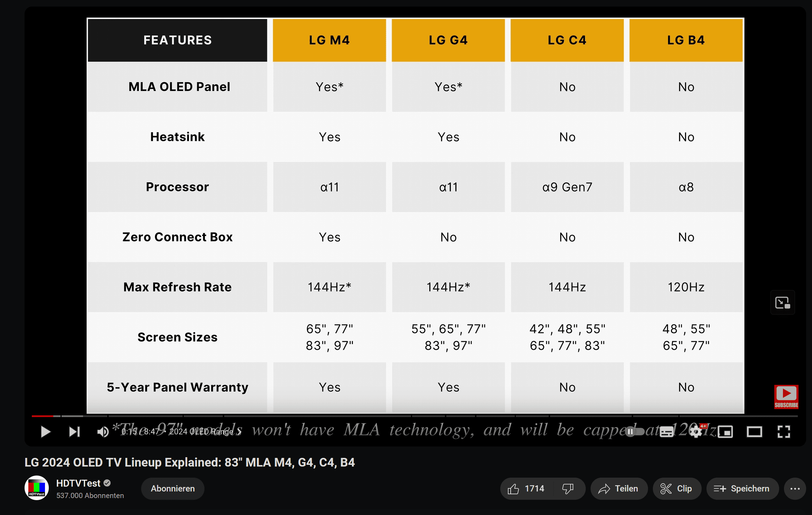Click the '144Hz' cell for LG C4

(x=567, y=287)
